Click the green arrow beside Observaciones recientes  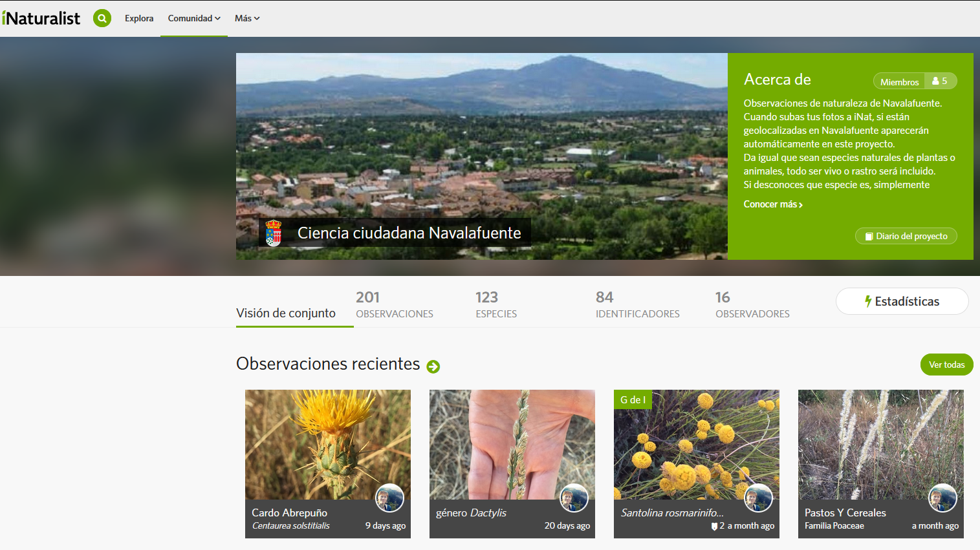click(433, 366)
